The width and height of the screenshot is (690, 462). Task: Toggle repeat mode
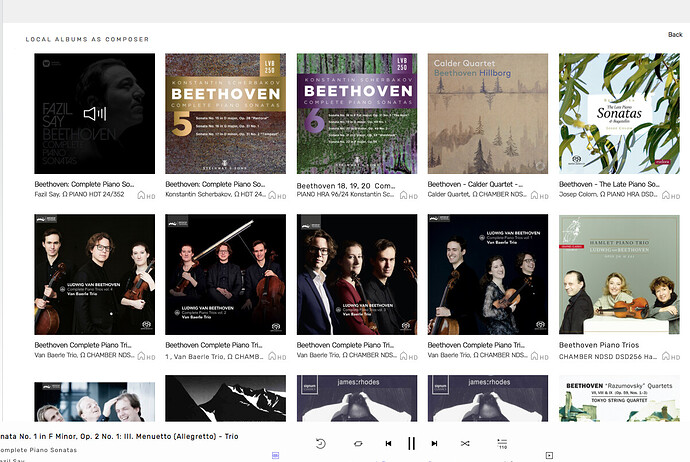coord(357,443)
